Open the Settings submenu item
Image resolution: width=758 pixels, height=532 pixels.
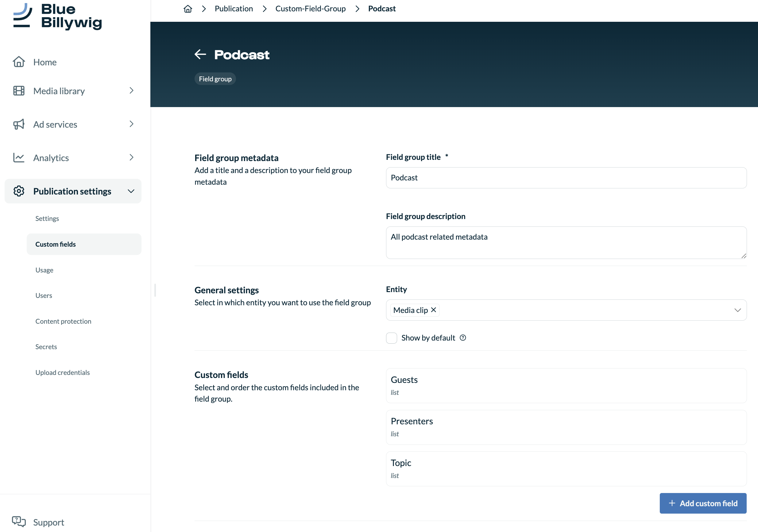click(47, 218)
